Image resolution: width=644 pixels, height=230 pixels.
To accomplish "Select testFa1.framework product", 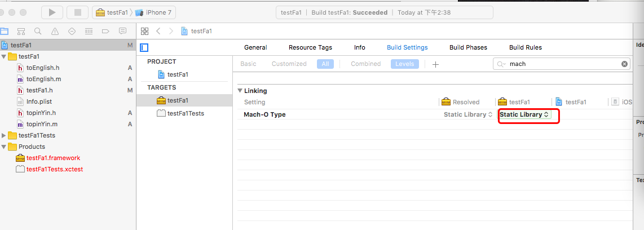I will coord(53,158).
